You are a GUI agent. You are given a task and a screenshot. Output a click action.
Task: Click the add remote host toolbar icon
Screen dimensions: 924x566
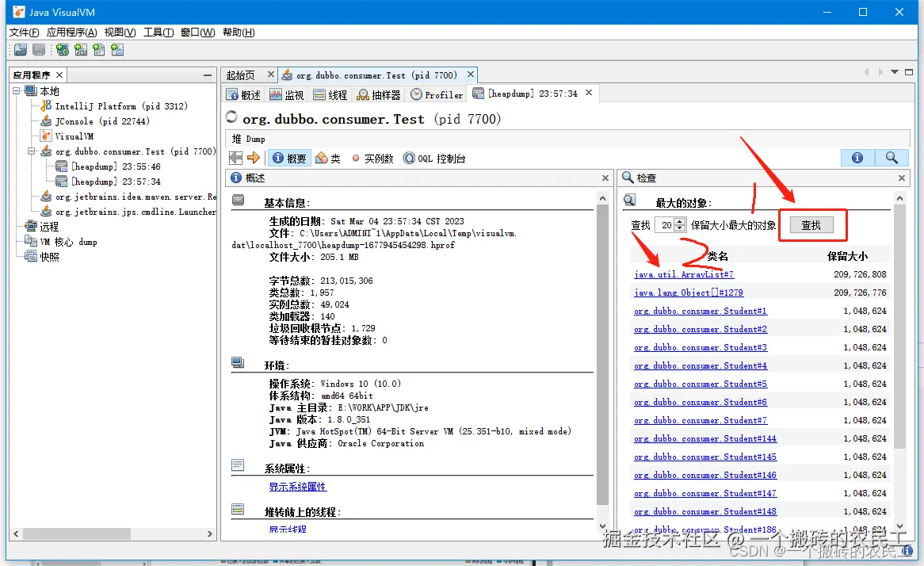[62, 49]
